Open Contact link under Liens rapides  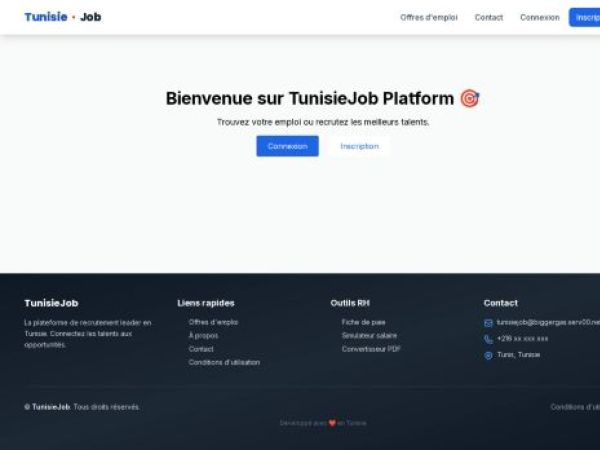(201, 349)
